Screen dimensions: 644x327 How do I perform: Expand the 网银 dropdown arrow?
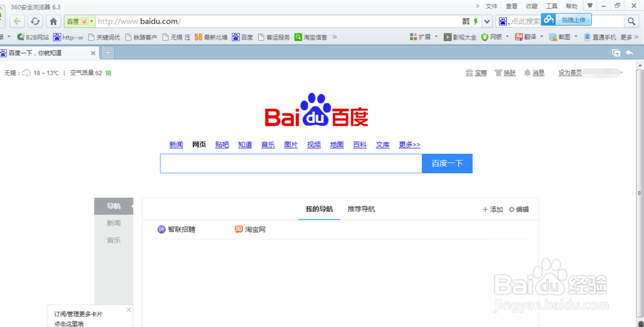point(507,37)
